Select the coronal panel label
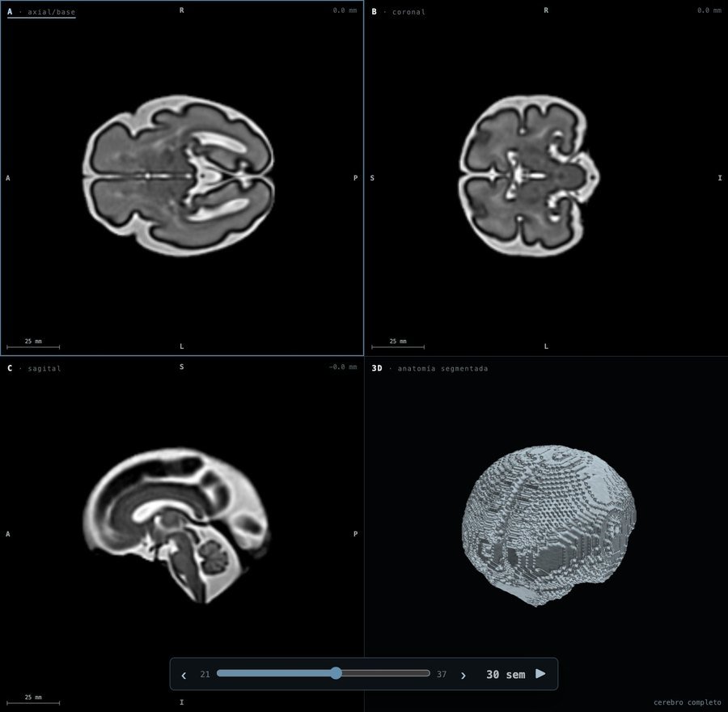This screenshot has width=728, height=712. [x=398, y=12]
